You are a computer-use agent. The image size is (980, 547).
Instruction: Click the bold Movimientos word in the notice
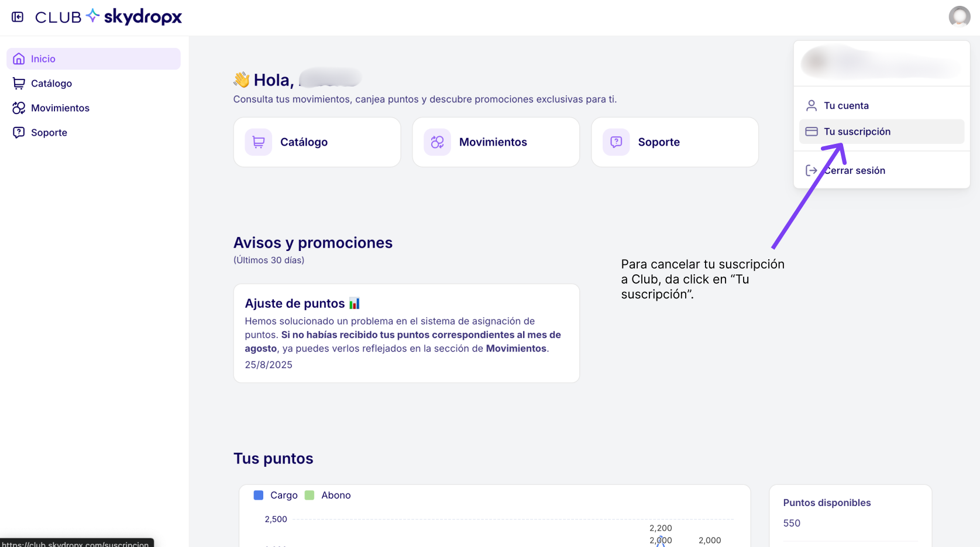pyautogui.click(x=516, y=349)
